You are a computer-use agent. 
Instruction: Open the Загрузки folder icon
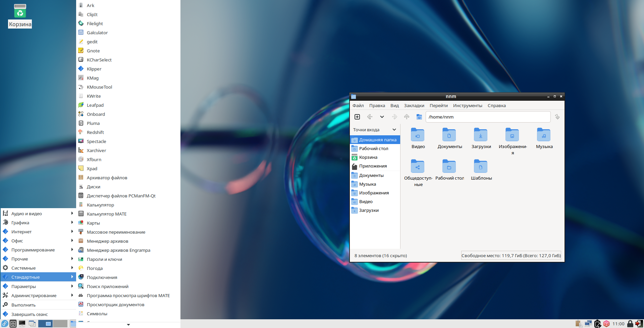pyautogui.click(x=481, y=135)
